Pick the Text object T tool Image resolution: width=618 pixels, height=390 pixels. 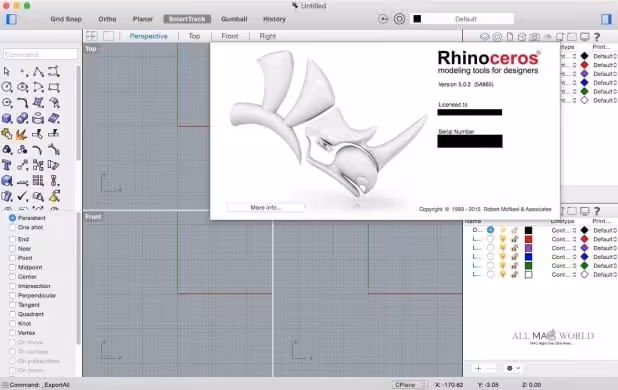[x=7, y=165]
